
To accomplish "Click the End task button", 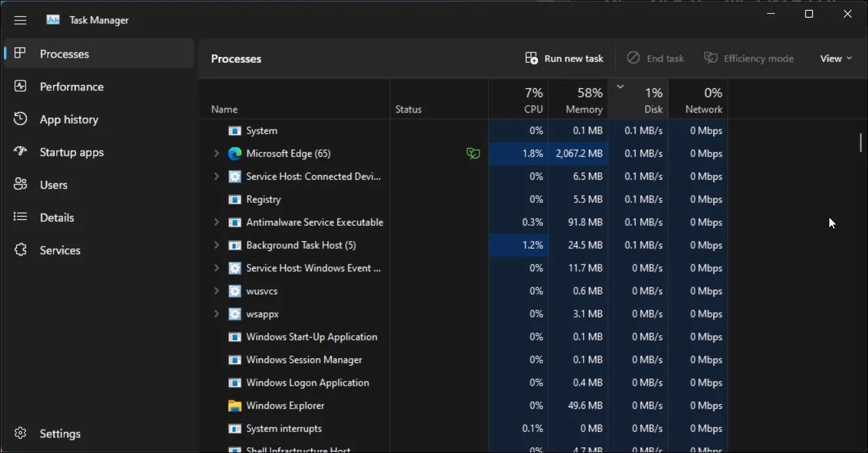I will (655, 58).
